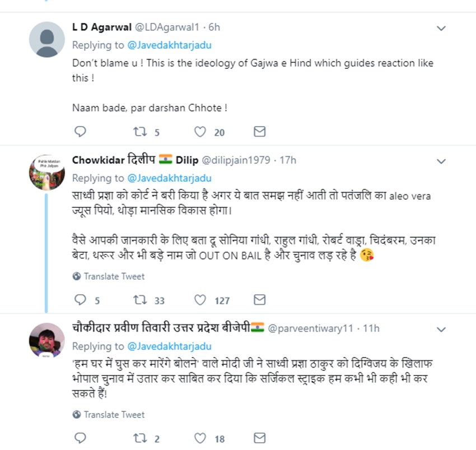The width and height of the screenshot is (476, 450).
Task: Like the tweet with 127 likes
Action: [x=200, y=300]
